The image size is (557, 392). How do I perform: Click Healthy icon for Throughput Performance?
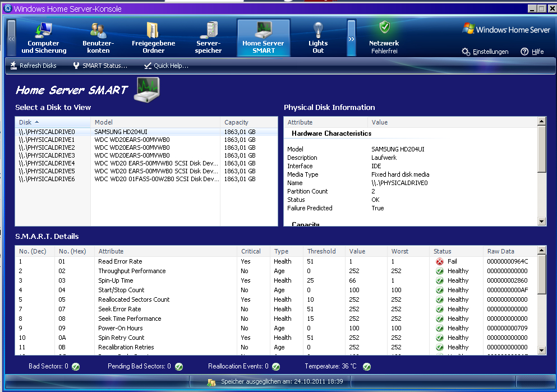pos(440,271)
